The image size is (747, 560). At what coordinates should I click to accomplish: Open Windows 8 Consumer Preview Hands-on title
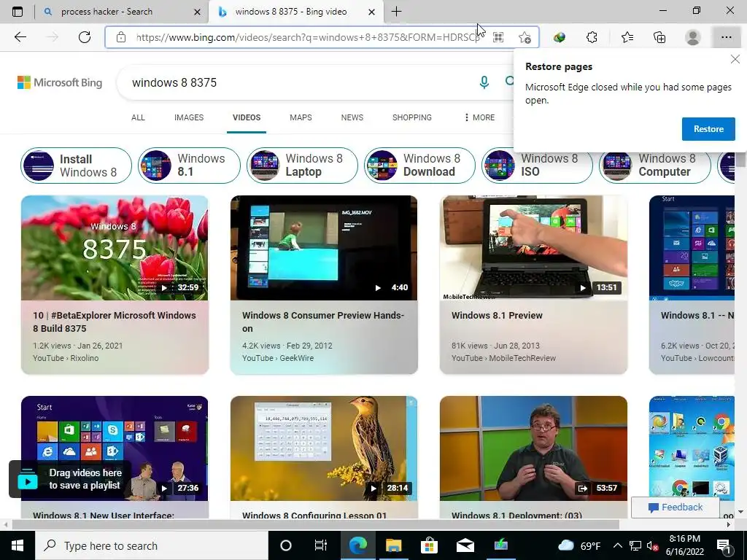click(x=323, y=322)
